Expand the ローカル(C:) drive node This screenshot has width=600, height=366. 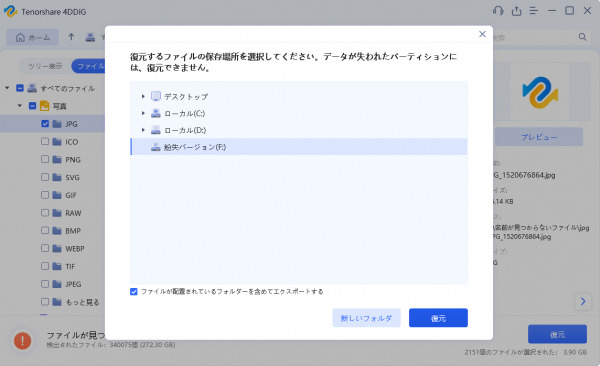pyautogui.click(x=143, y=113)
